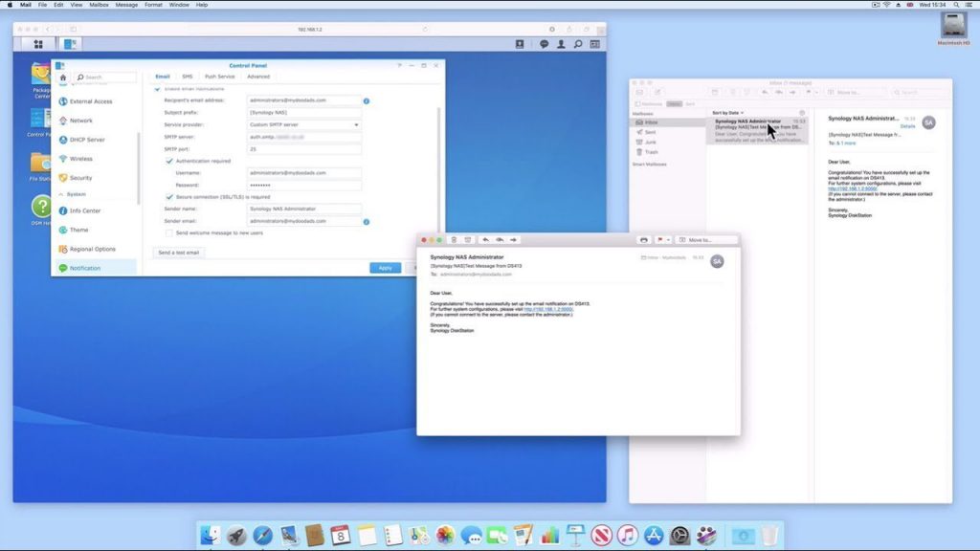Open Macintosh HD desktop drive icon

click(954, 28)
